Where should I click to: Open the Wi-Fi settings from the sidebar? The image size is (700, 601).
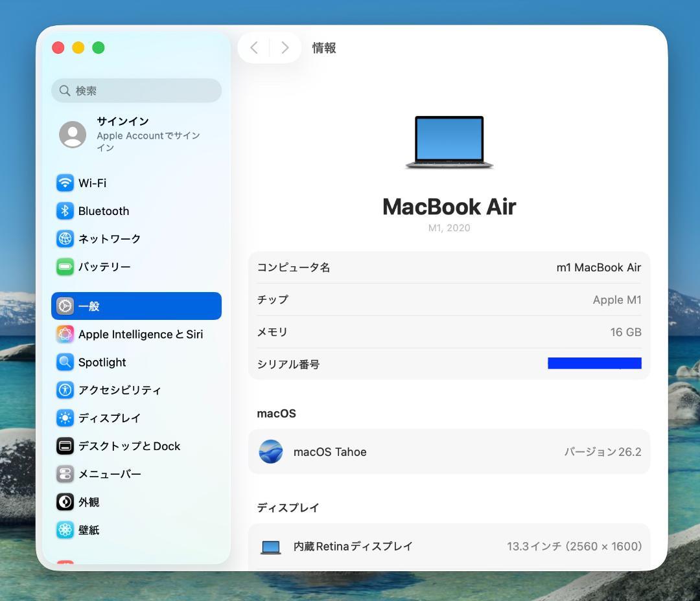pyautogui.click(x=65, y=183)
